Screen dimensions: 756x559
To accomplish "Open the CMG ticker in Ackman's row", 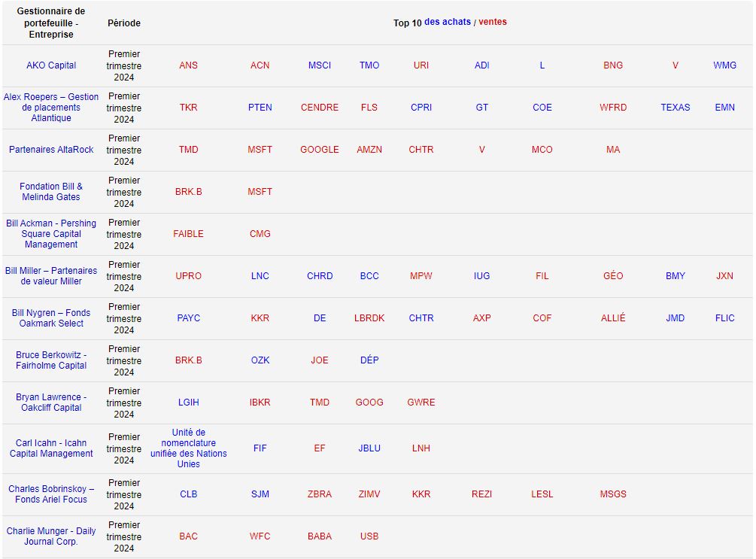I will click(x=260, y=234).
